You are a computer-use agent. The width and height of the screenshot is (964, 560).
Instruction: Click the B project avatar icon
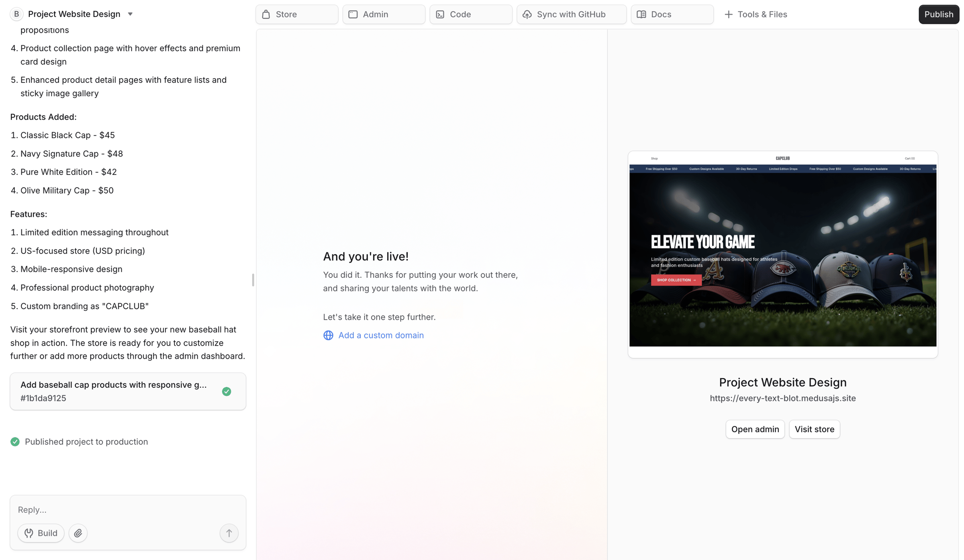(x=16, y=14)
